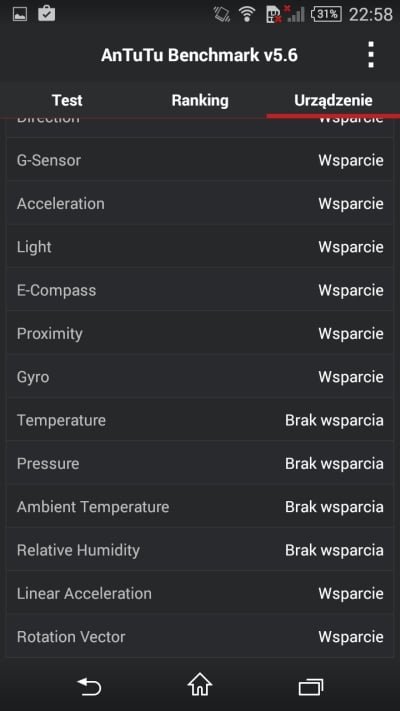Tap the E-Compass Wsparcie row
Viewport: 400px width, 711px height.
tap(200, 290)
